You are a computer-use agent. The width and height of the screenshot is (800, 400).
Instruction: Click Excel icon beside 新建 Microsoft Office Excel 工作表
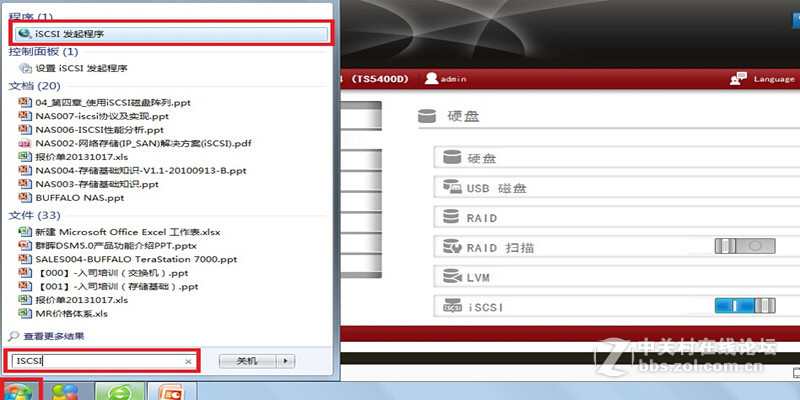tap(24, 232)
